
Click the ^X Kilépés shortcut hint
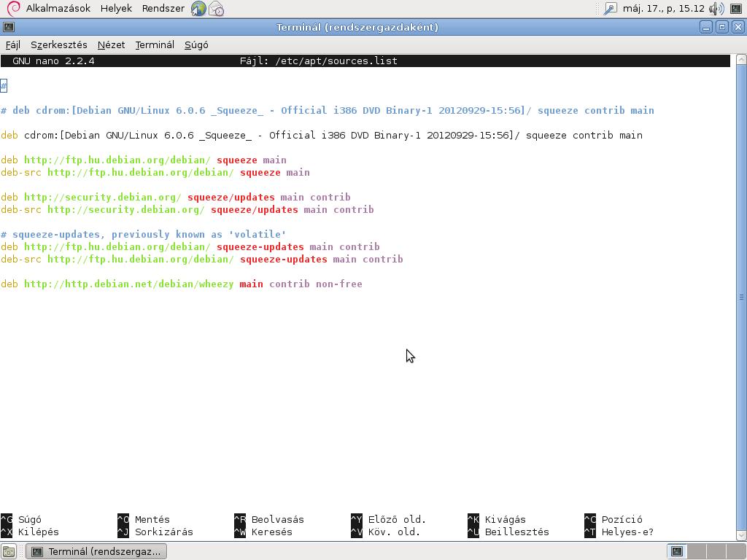[29, 532]
